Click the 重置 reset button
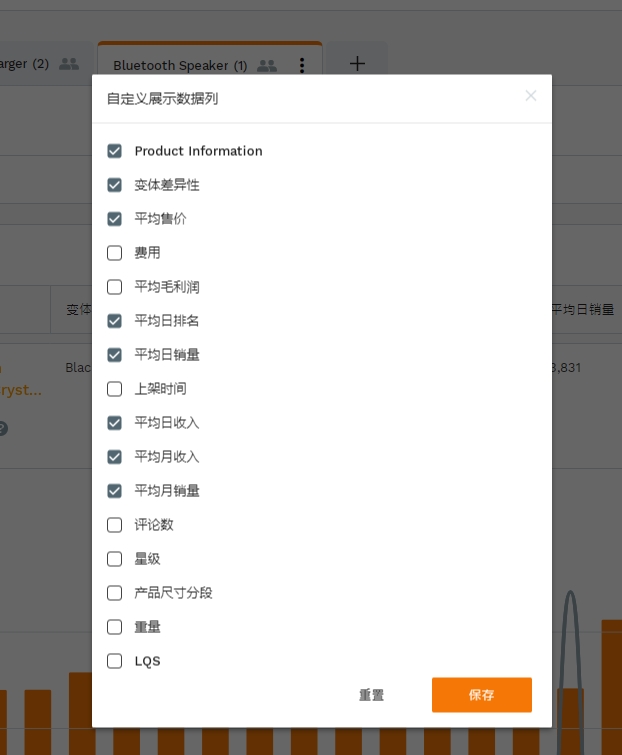 [372, 695]
